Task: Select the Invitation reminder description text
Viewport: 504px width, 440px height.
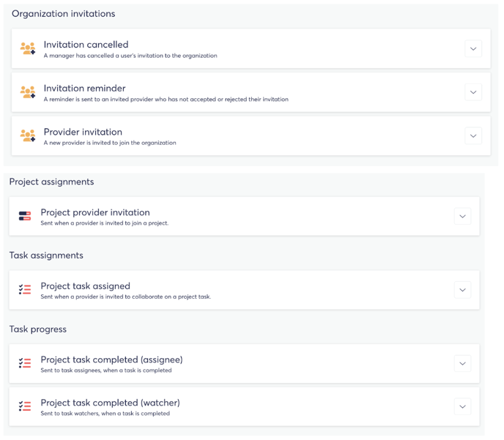Action: [166, 100]
